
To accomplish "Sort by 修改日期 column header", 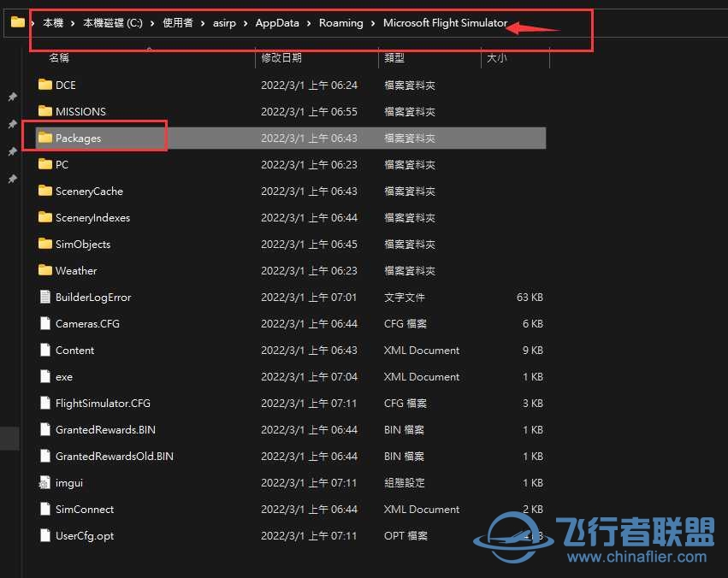I will pyautogui.click(x=281, y=58).
